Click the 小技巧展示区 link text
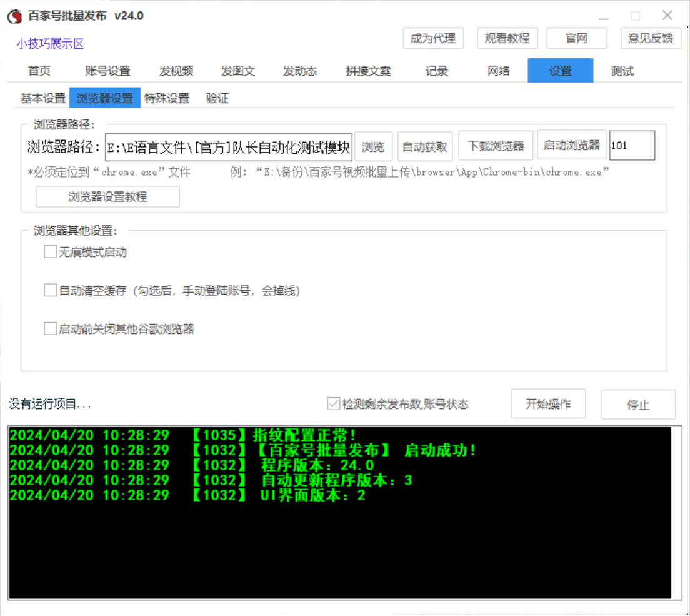The height and width of the screenshot is (616, 690). pyautogui.click(x=50, y=44)
